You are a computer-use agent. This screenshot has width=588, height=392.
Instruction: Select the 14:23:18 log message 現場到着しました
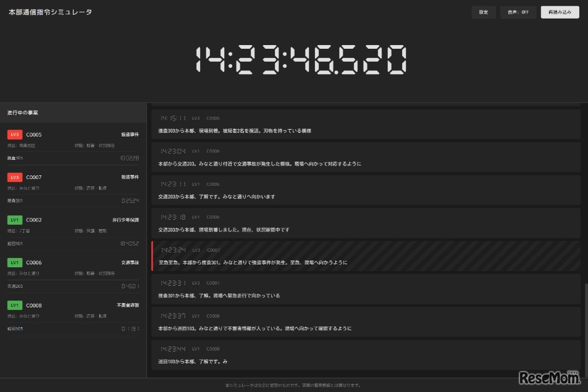[224, 230]
